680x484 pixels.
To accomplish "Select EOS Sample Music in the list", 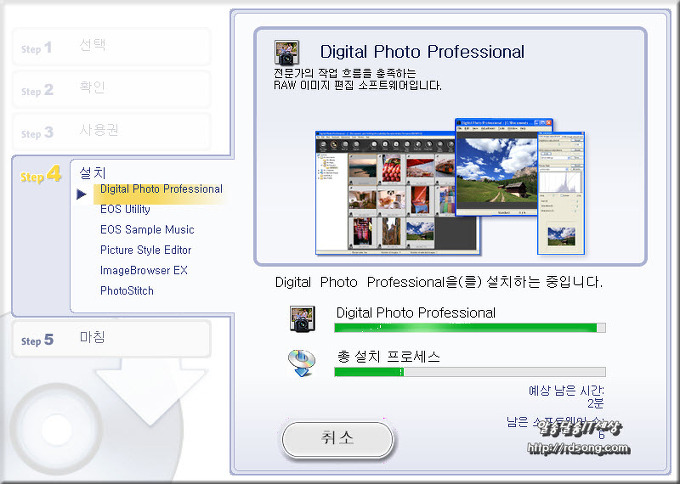I will click(147, 230).
